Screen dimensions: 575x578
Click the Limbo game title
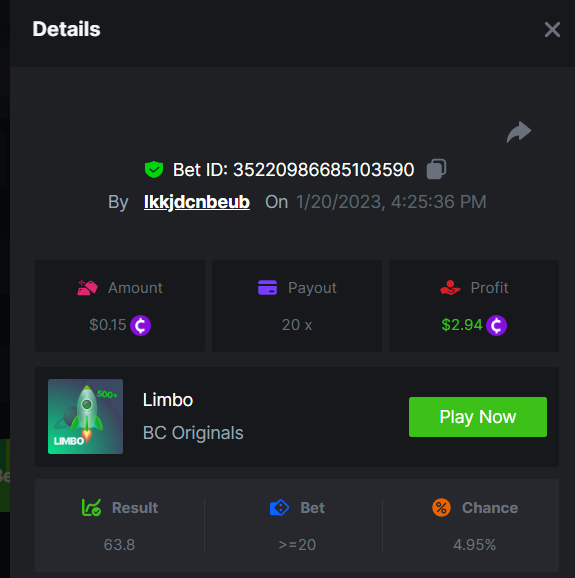(168, 400)
